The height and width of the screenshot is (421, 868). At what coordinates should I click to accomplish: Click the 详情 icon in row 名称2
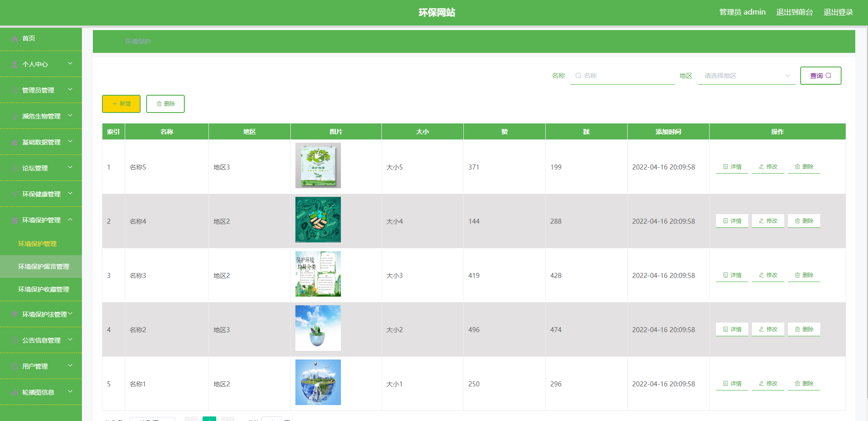pyautogui.click(x=726, y=329)
